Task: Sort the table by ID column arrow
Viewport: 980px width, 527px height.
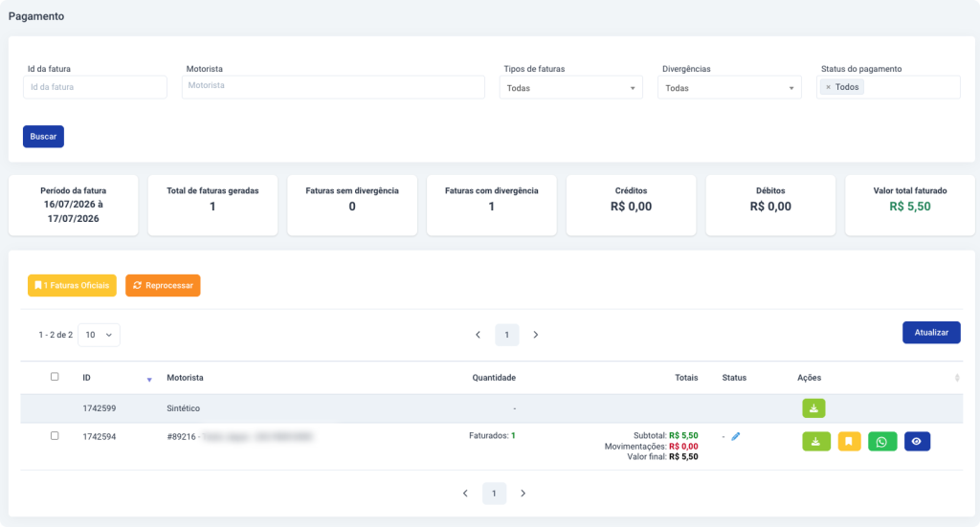Action: [x=149, y=380]
